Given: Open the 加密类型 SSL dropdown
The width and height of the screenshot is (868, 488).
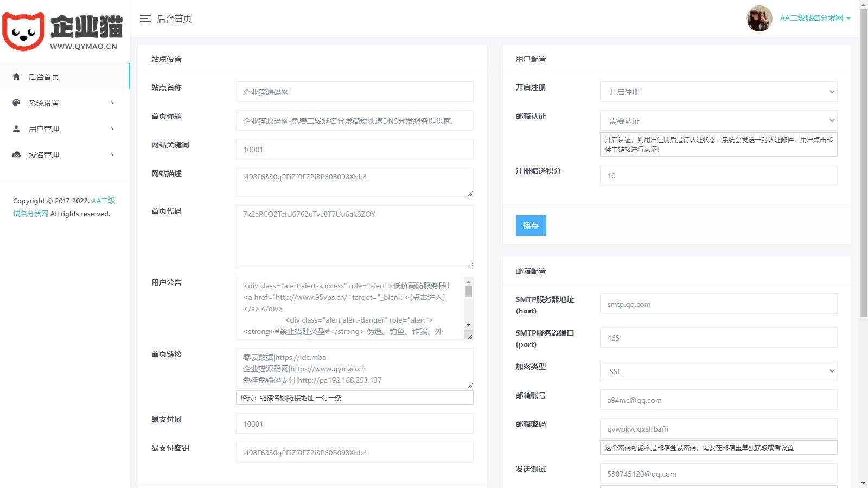Looking at the screenshot, I should [718, 371].
